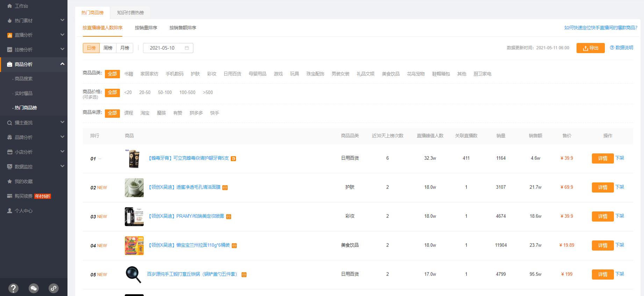Image resolution: width=644 pixels, height=296 pixels.
Task: Open details for the first-ranked product
Action: (x=602, y=158)
